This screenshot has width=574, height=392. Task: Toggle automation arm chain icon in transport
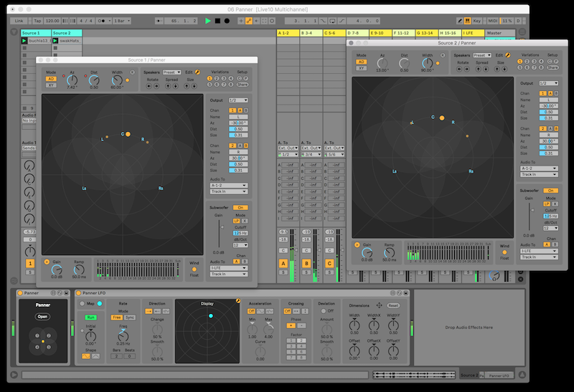pos(249,21)
